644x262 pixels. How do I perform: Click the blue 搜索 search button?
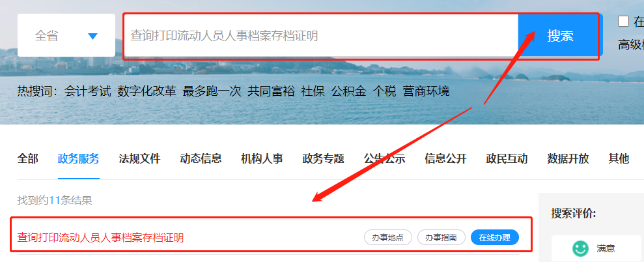pos(560,36)
